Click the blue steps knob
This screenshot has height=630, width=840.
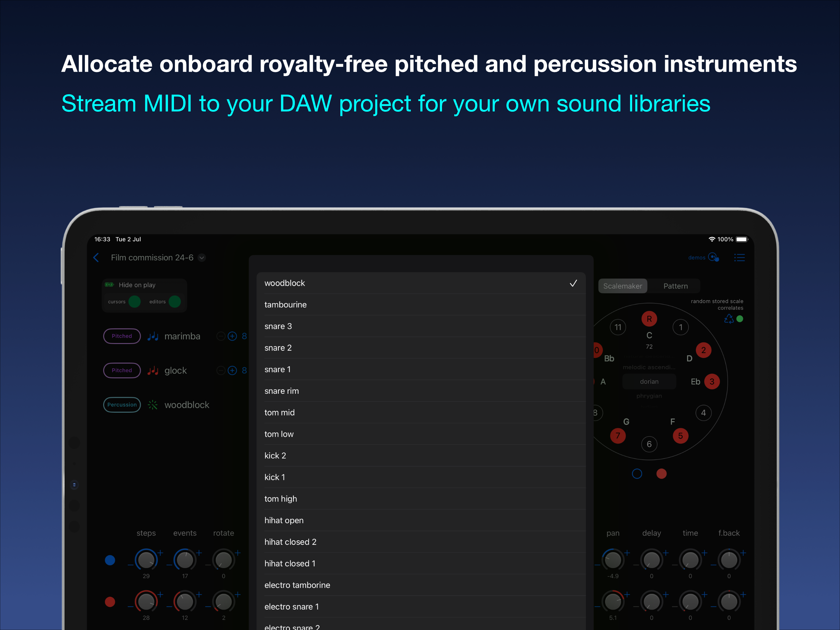(x=146, y=559)
